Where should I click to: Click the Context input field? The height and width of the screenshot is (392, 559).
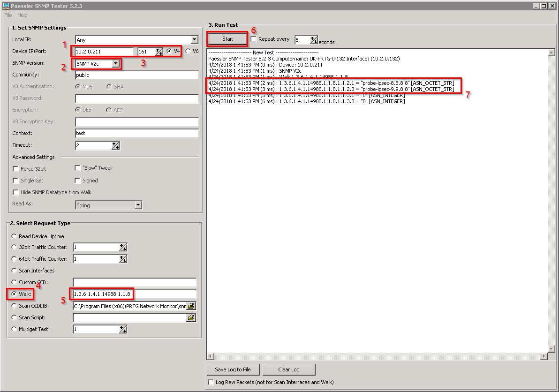[x=137, y=133]
